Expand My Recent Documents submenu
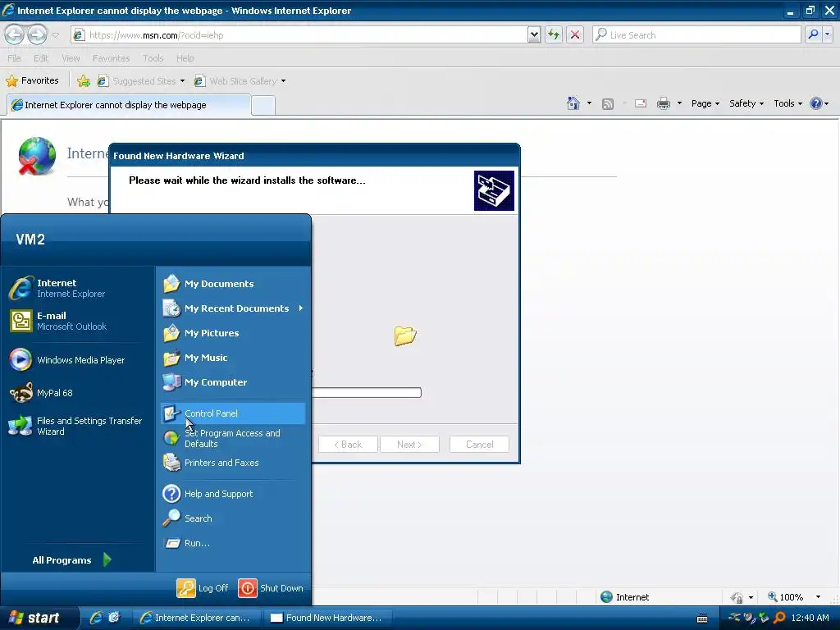This screenshot has width=840, height=630. (233, 308)
